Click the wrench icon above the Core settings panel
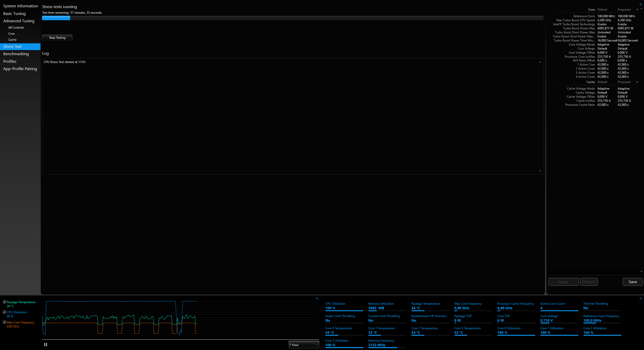This screenshot has width=644, height=350. tap(640, 4)
